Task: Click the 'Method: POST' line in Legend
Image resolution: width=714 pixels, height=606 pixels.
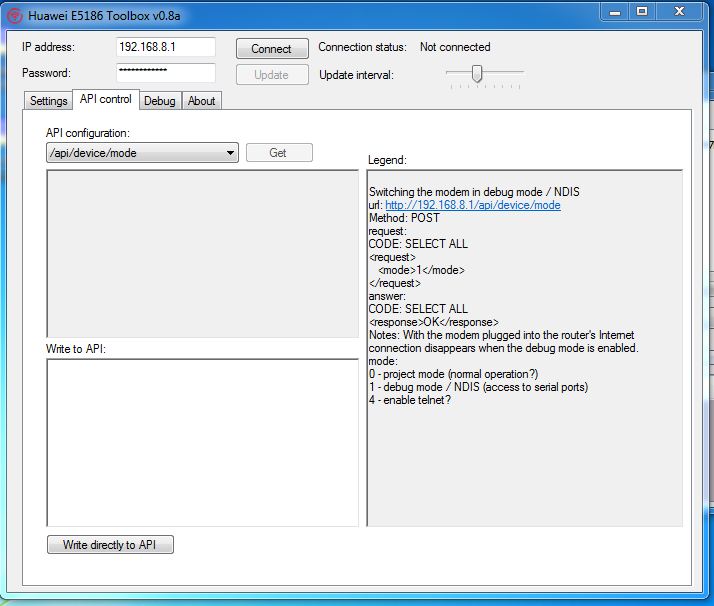Action: (x=404, y=218)
